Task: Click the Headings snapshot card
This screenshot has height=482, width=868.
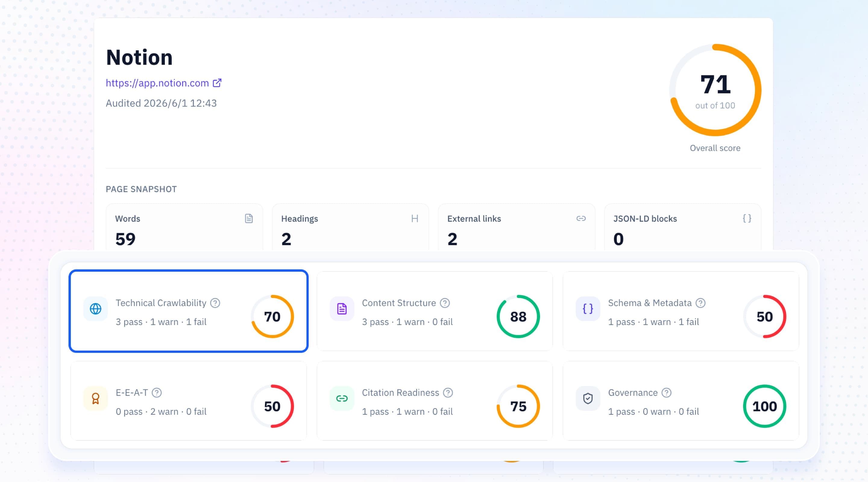Action: pyautogui.click(x=351, y=227)
